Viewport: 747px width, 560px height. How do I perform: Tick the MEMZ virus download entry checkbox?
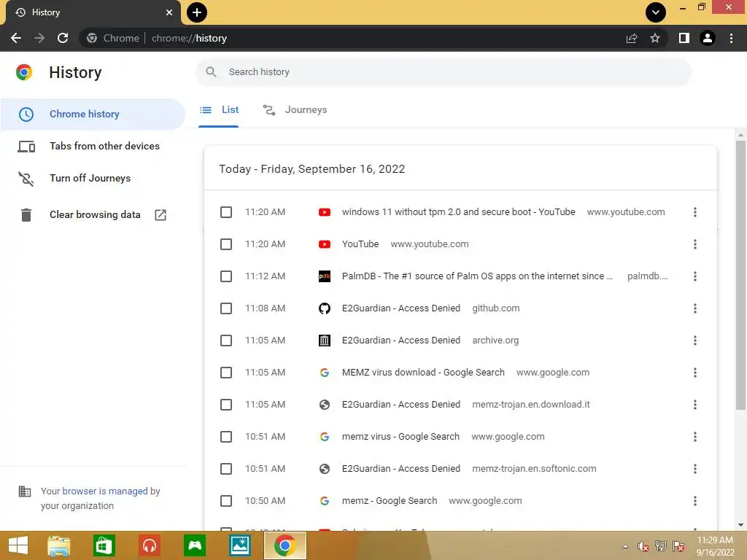click(226, 373)
